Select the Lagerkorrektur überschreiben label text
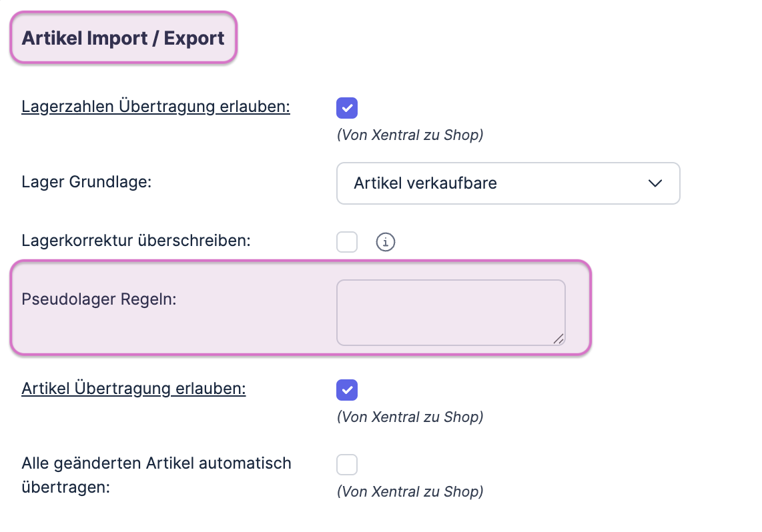Viewport: 762px width, 532px height. click(x=136, y=241)
